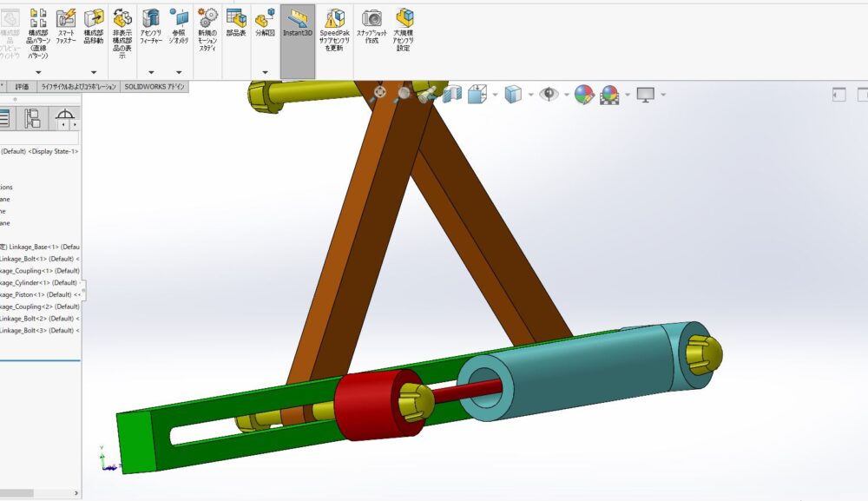Open the Hide/Show Items dropdown arrow
This screenshot has width=868, height=501.
[x=566, y=95]
